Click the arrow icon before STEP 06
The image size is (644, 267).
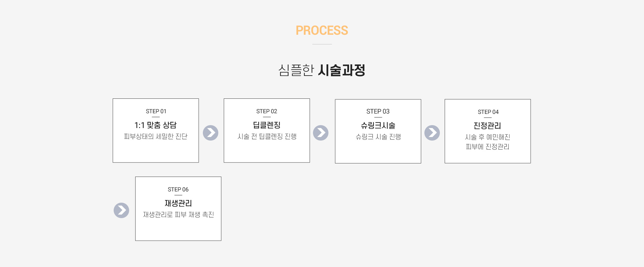(121, 210)
